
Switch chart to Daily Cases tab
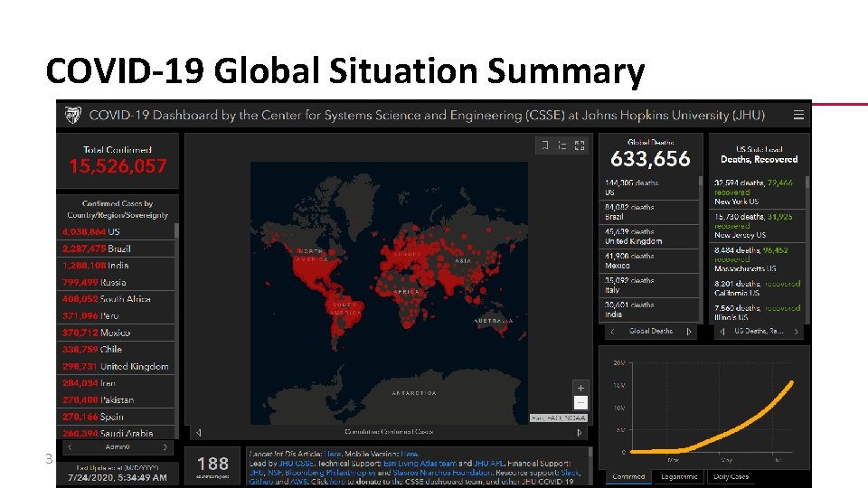click(731, 476)
